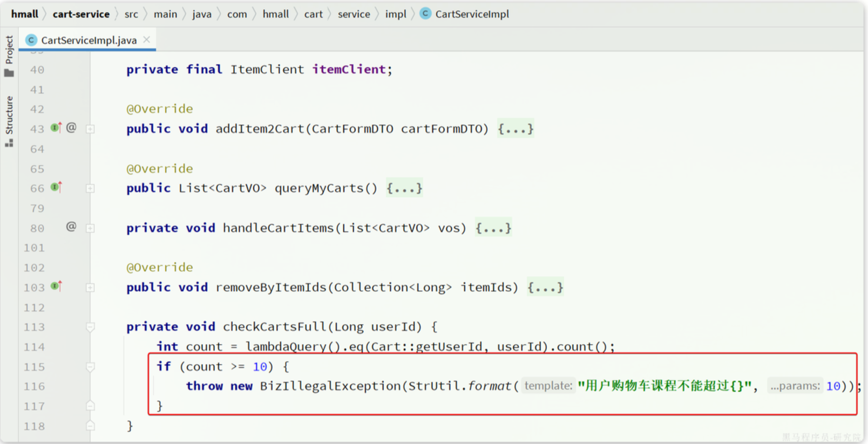The image size is (868, 444).
Task: Click the @ gutter icon beside addItem2Cart
Action: (x=71, y=127)
